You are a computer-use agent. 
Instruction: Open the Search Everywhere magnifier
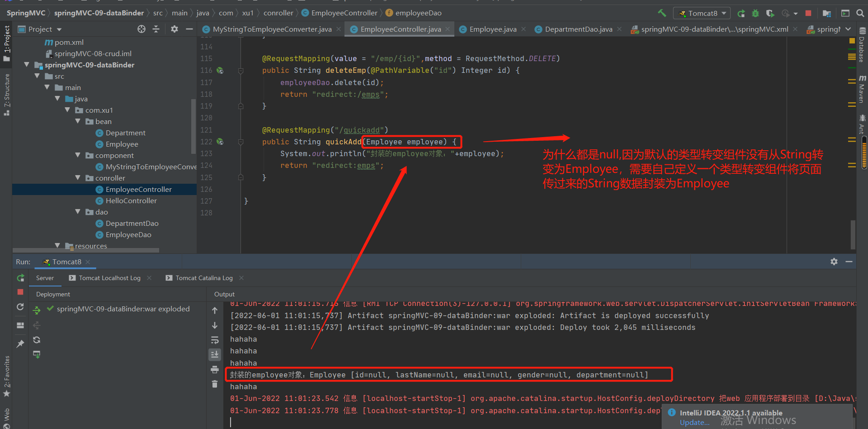point(860,13)
